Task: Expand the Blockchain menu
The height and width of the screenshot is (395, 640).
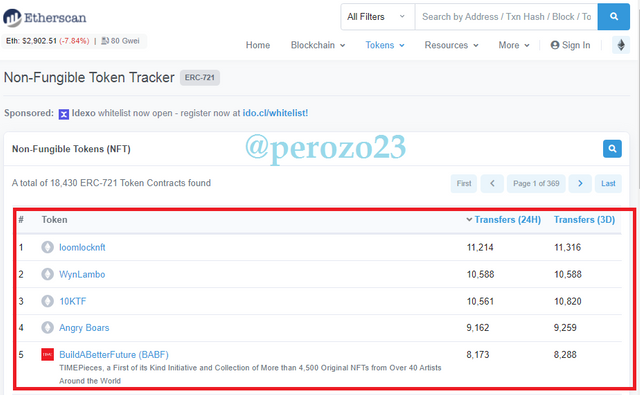Action: [x=318, y=45]
